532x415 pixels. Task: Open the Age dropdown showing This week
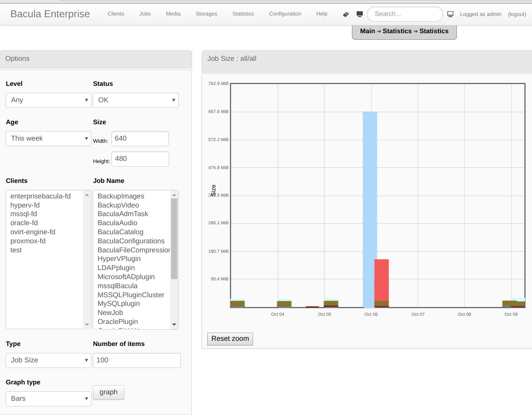48,138
